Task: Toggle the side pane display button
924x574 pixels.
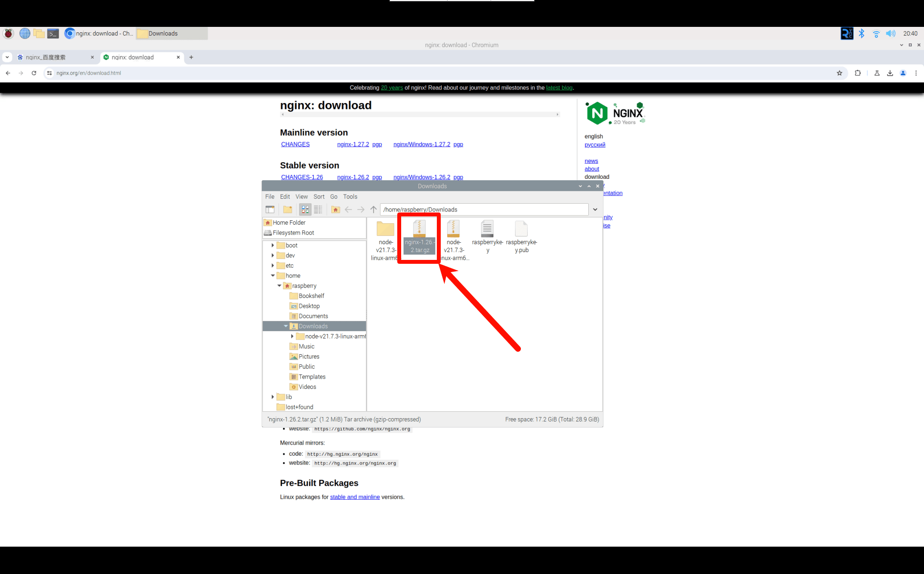Action: [x=270, y=209]
